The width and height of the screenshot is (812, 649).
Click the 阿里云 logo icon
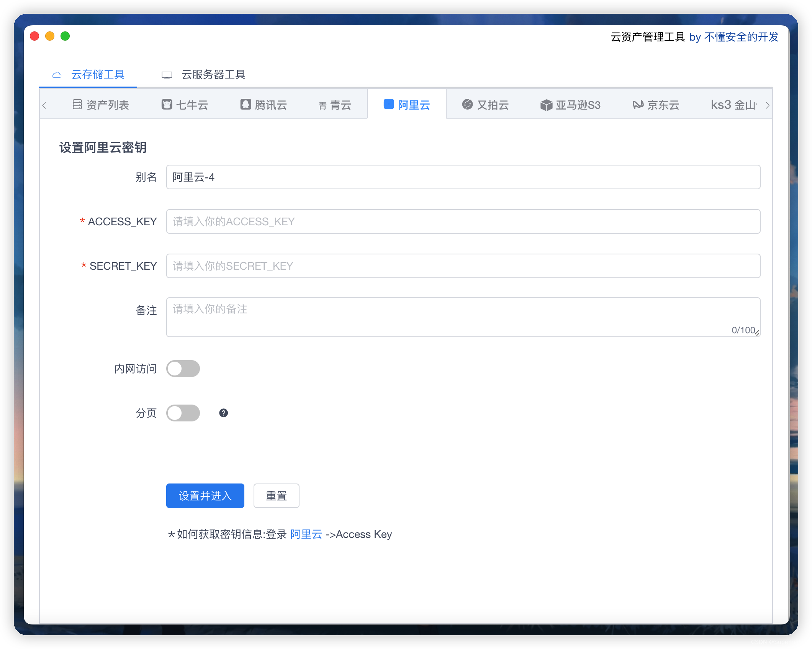pyautogui.click(x=388, y=104)
